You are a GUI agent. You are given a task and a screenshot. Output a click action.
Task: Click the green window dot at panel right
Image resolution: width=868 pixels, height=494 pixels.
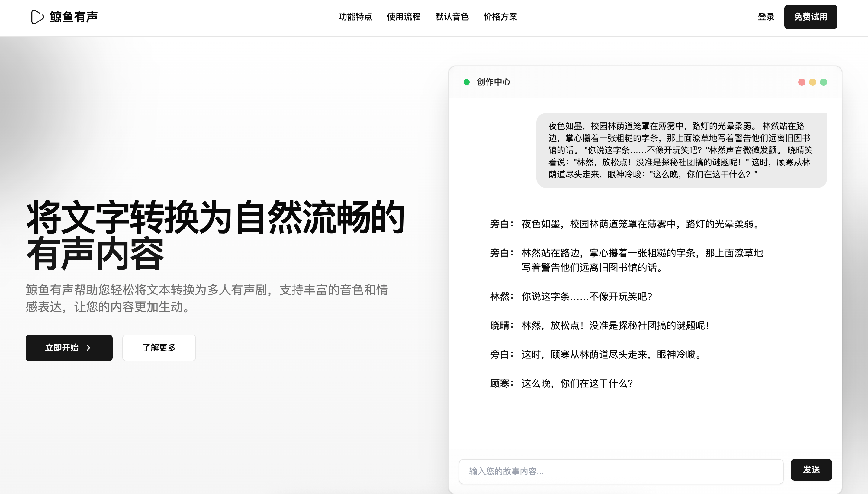tap(823, 82)
